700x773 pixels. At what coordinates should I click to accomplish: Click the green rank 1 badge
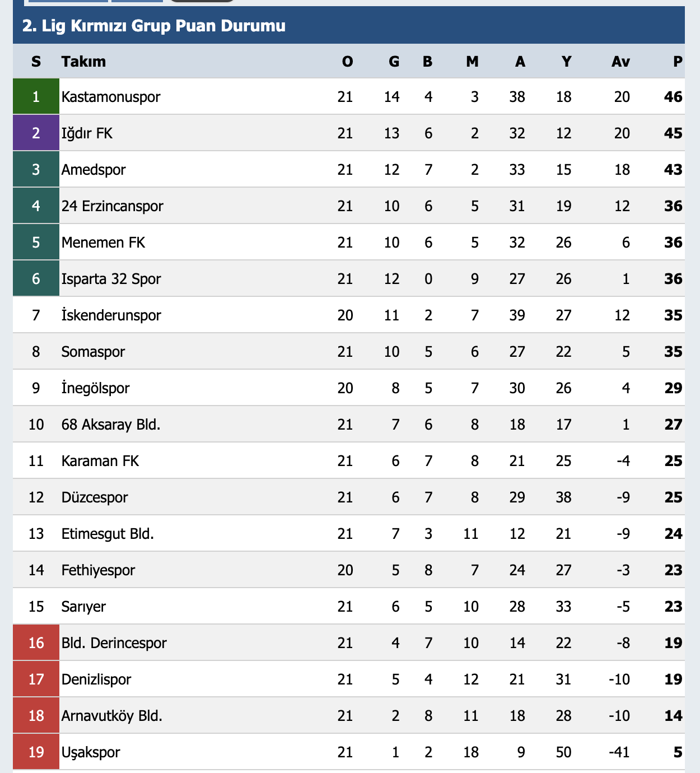[x=36, y=96]
